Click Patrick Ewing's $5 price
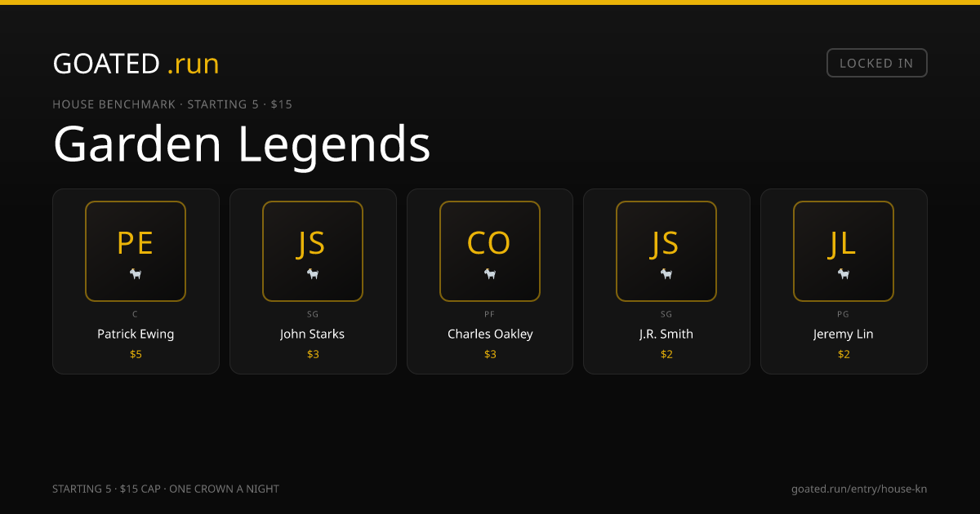This screenshot has width=980, height=514. click(x=136, y=354)
